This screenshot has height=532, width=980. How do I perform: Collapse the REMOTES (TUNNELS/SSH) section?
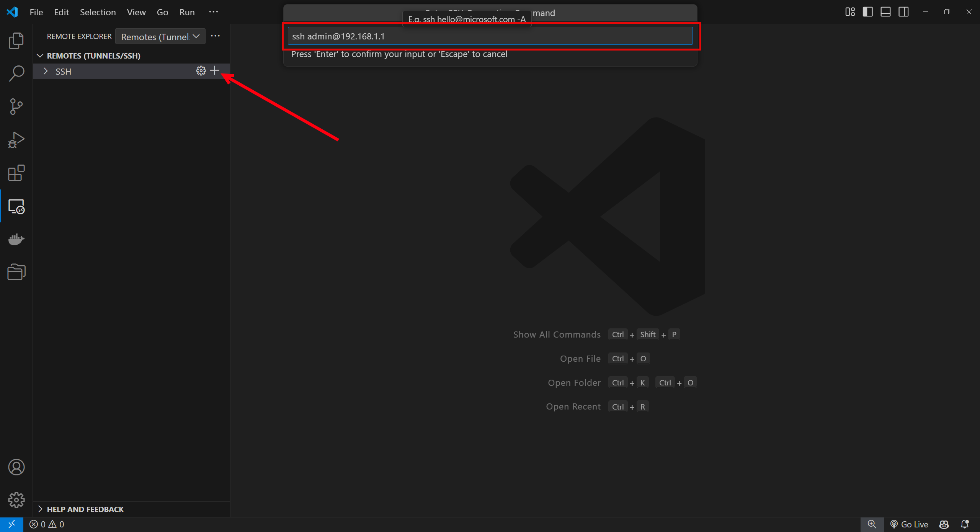click(x=40, y=55)
